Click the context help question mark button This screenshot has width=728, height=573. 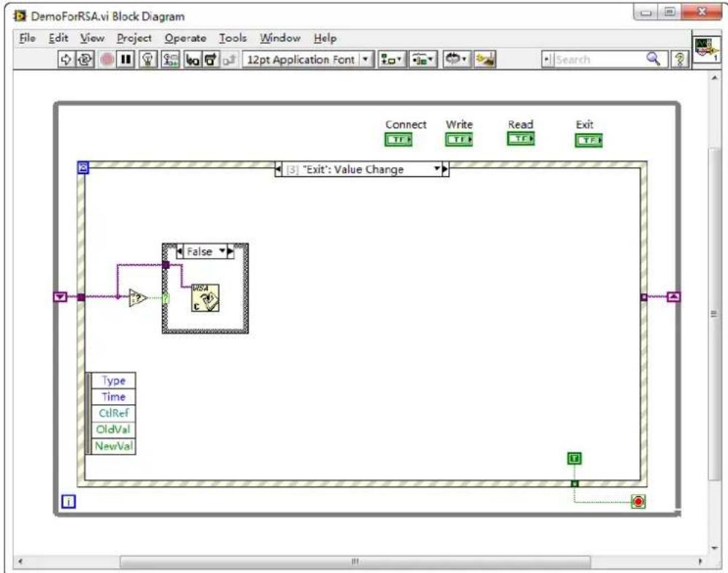[679, 59]
